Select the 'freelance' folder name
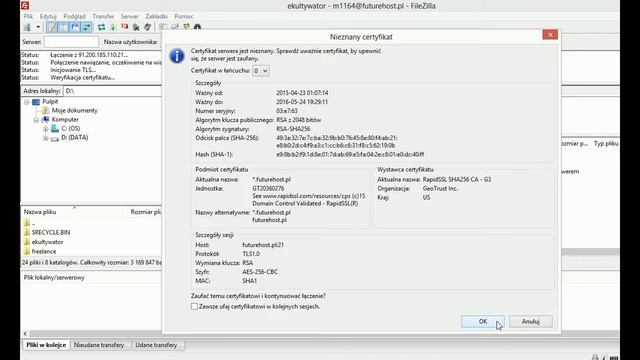640x360 pixels. click(x=44, y=251)
